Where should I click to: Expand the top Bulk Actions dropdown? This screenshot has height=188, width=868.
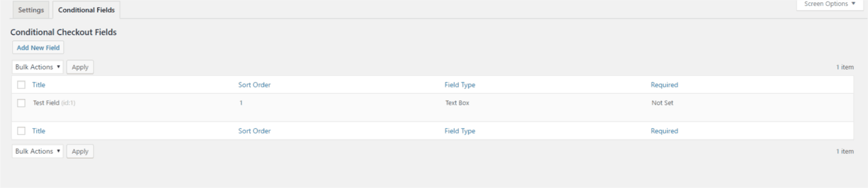pyautogui.click(x=37, y=67)
